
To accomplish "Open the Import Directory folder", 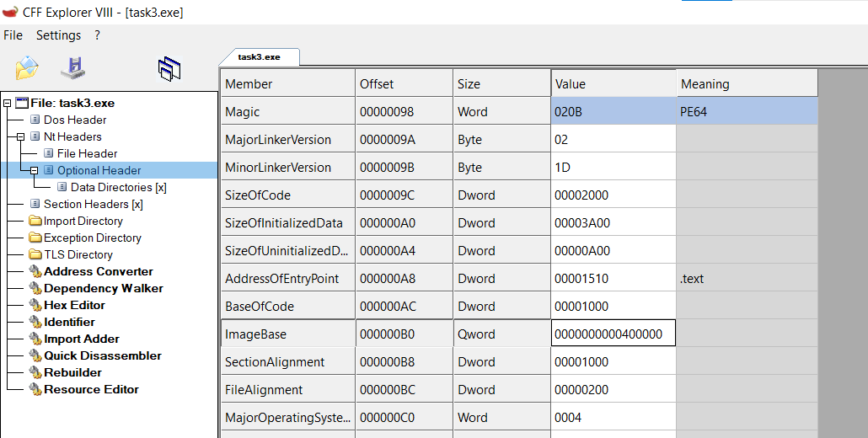I will coord(83,221).
